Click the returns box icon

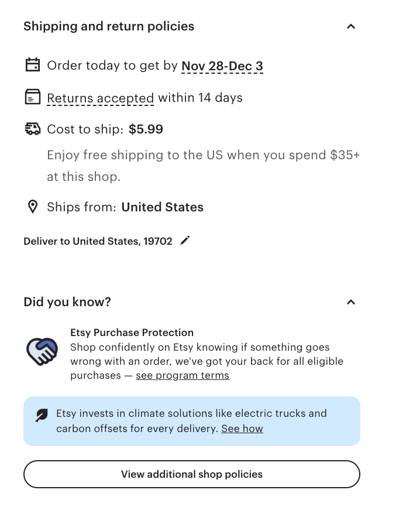(33, 97)
